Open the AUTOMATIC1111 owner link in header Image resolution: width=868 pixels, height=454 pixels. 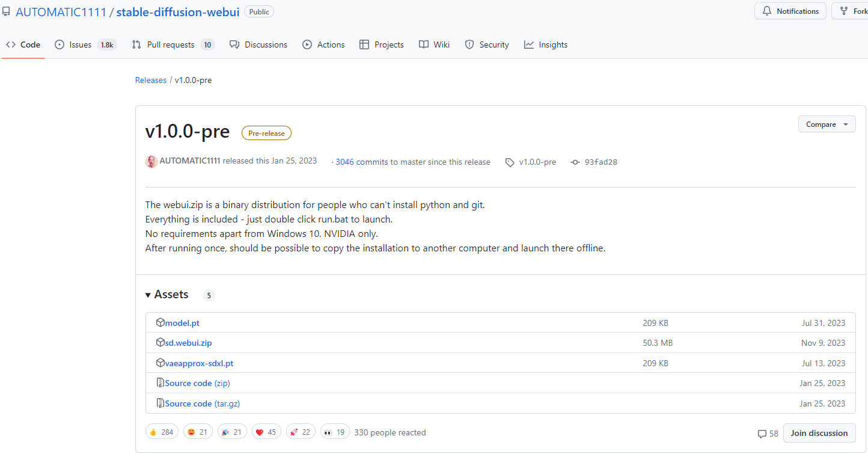[61, 12]
